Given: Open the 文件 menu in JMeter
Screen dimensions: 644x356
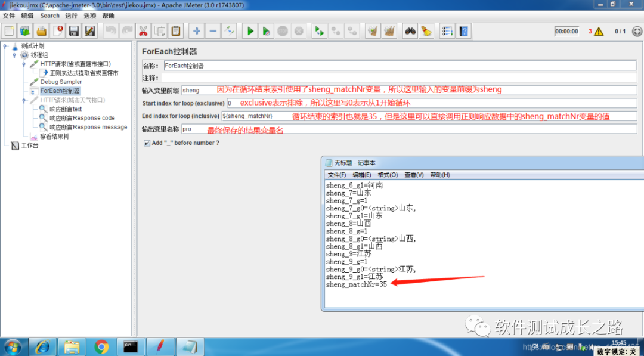Looking at the screenshot, I should click(8, 16).
